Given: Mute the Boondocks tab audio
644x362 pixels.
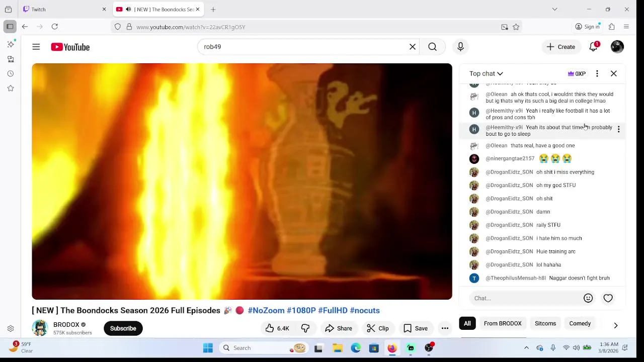Looking at the screenshot, I should [x=128, y=9].
